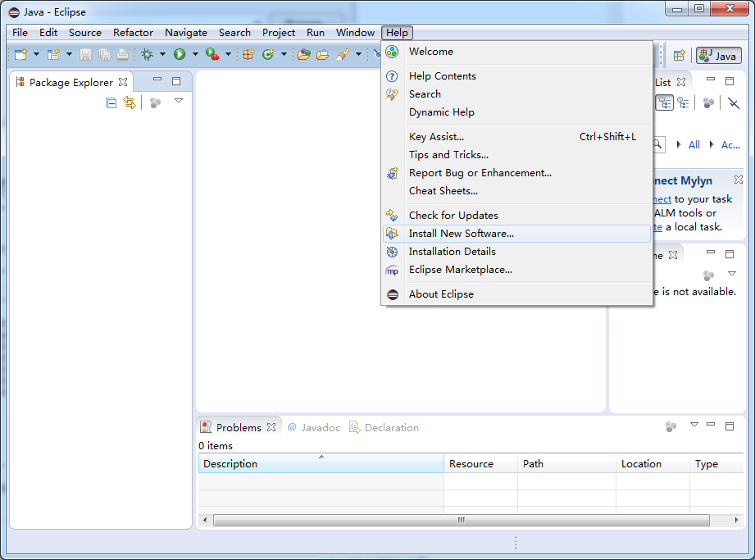755x560 pixels.
Task: Click the green Run button
Action: 180,54
